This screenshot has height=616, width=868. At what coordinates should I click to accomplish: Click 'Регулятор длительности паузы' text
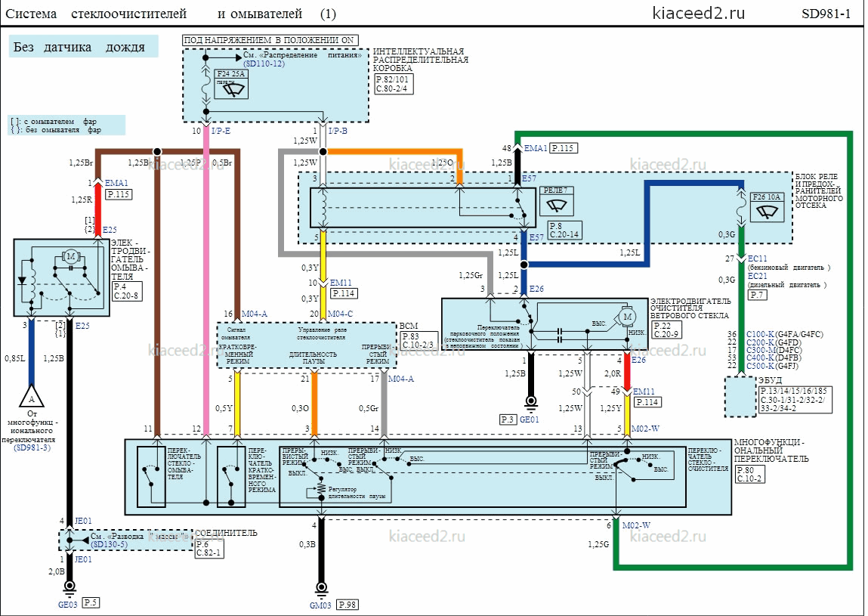click(x=357, y=493)
